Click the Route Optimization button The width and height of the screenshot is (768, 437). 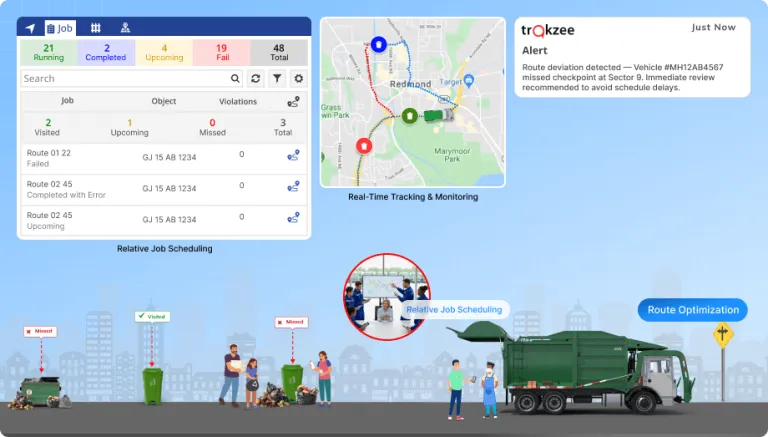[x=693, y=310]
